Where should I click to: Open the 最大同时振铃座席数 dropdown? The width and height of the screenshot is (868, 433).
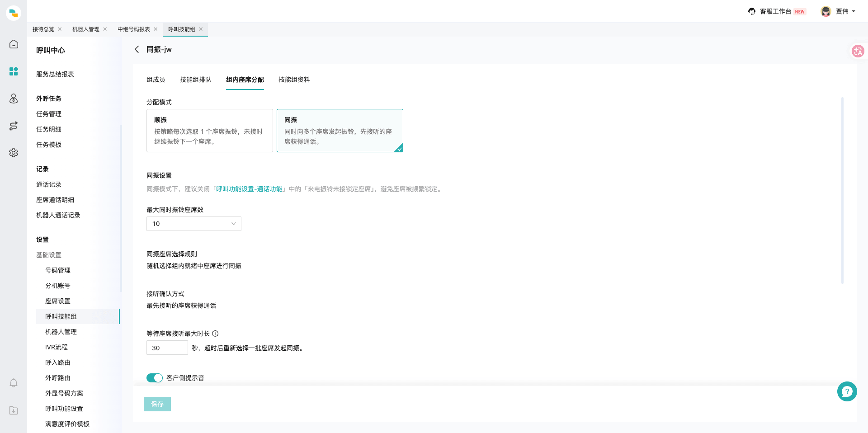pos(194,224)
